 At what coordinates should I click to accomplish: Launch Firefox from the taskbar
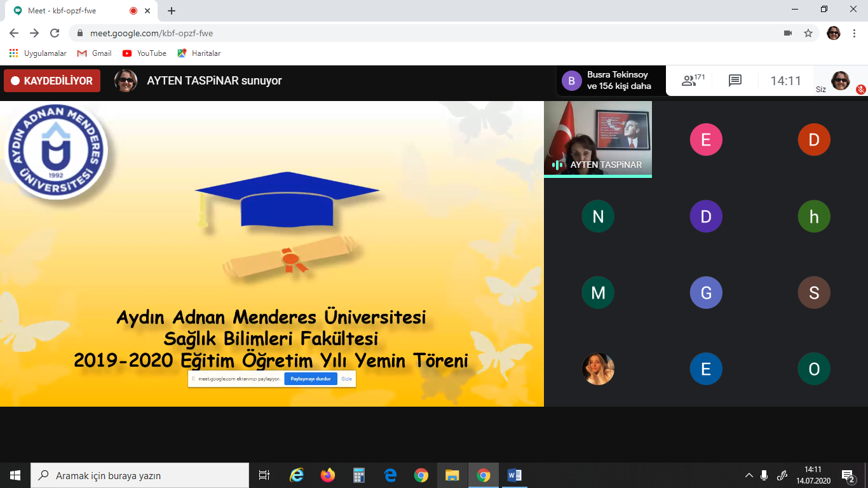(328, 475)
